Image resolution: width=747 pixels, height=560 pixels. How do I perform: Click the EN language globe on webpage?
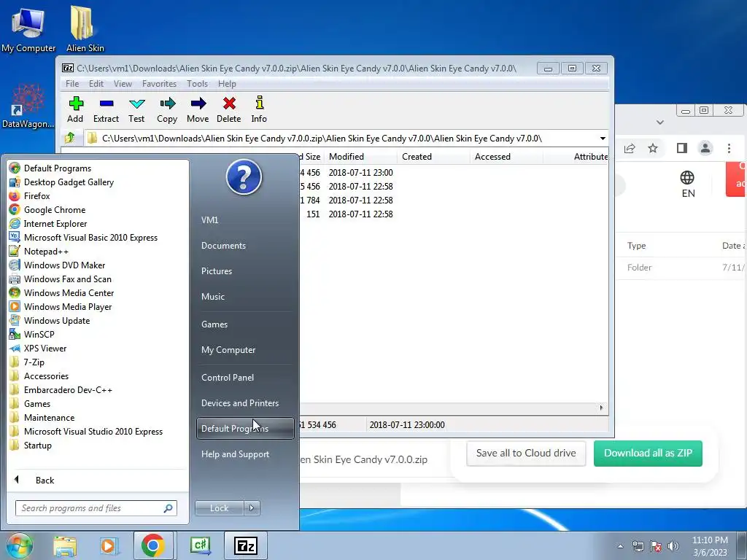click(687, 184)
